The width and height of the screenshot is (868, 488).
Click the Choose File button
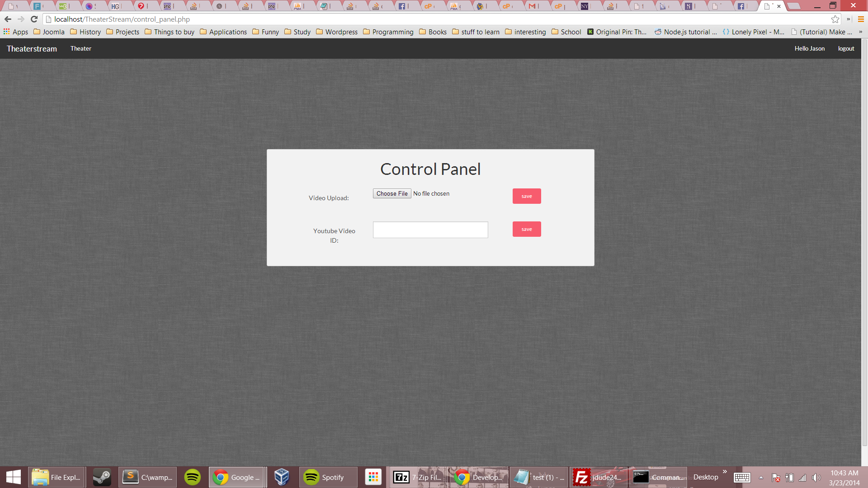[392, 193]
